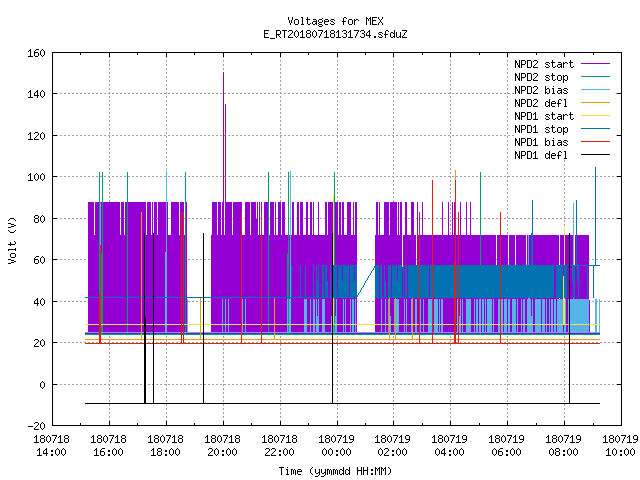Screen dimensions: 640x480
Task: Click the 'NPD1 start' legend label
Action: click(x=544, y=116)
